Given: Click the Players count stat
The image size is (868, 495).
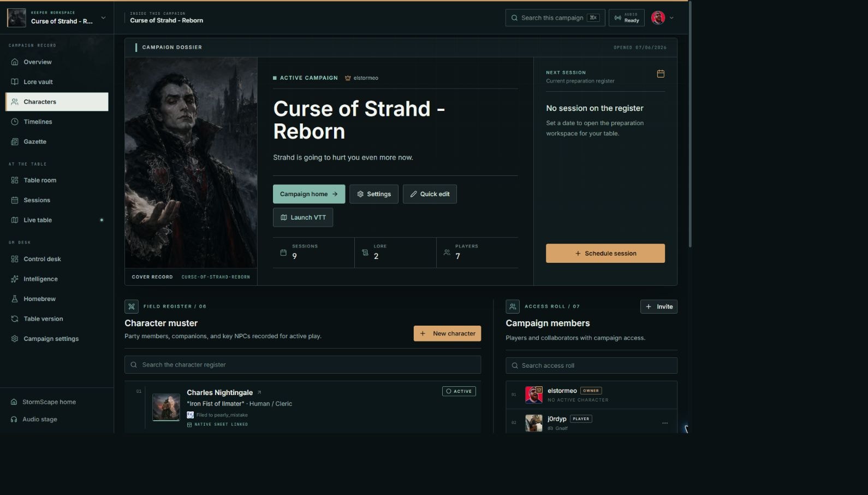Looking at the screenshot, I should point(477,252).
